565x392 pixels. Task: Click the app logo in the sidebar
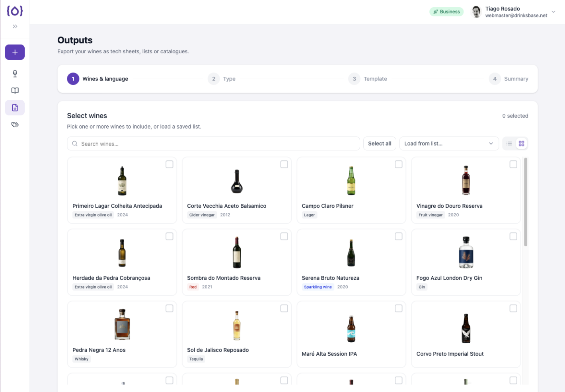pyautogui.click(x=15, y=11)
